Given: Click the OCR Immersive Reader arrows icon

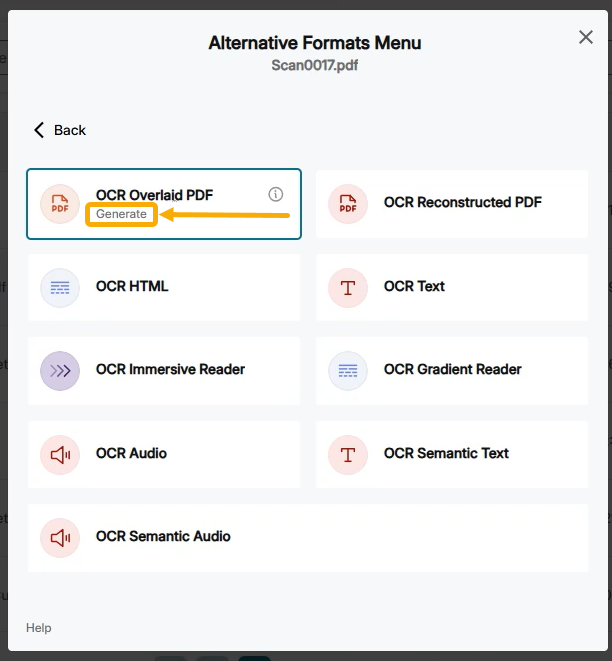Looking at the screenshot, I should coord(60,370).
